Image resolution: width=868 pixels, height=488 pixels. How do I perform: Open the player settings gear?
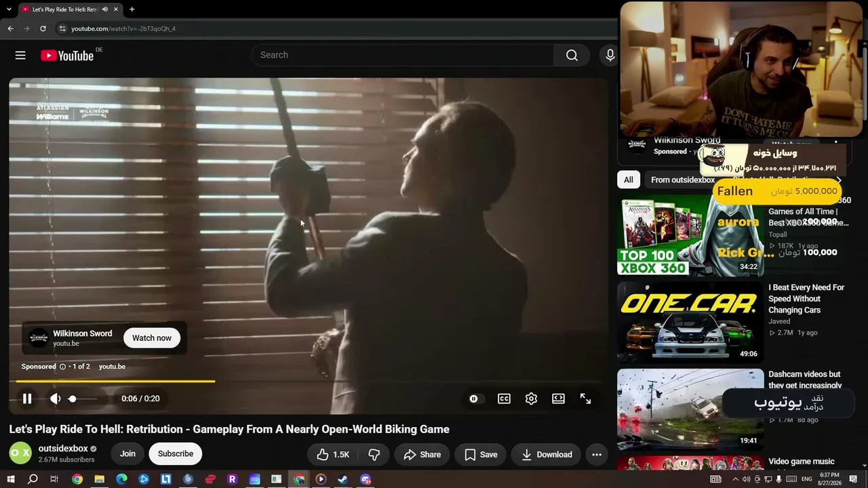(531, 399)
